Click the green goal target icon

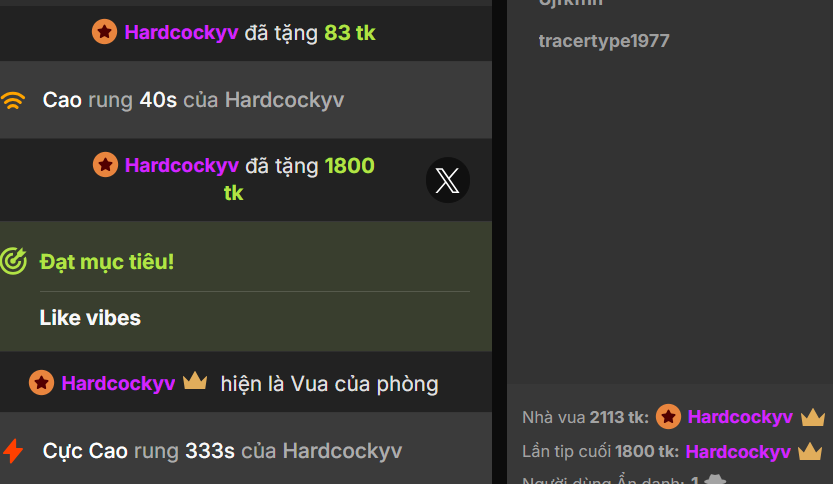(13, 261)
